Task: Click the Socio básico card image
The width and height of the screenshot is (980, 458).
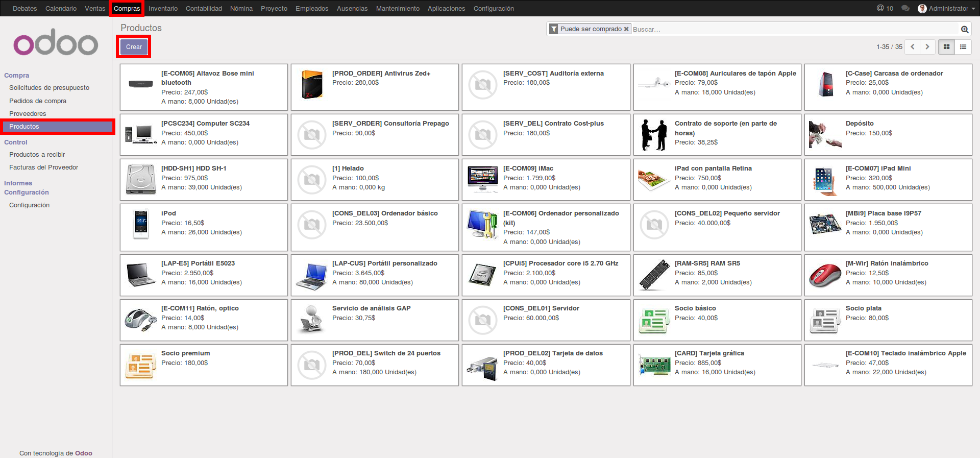Action: pos(654,320)
